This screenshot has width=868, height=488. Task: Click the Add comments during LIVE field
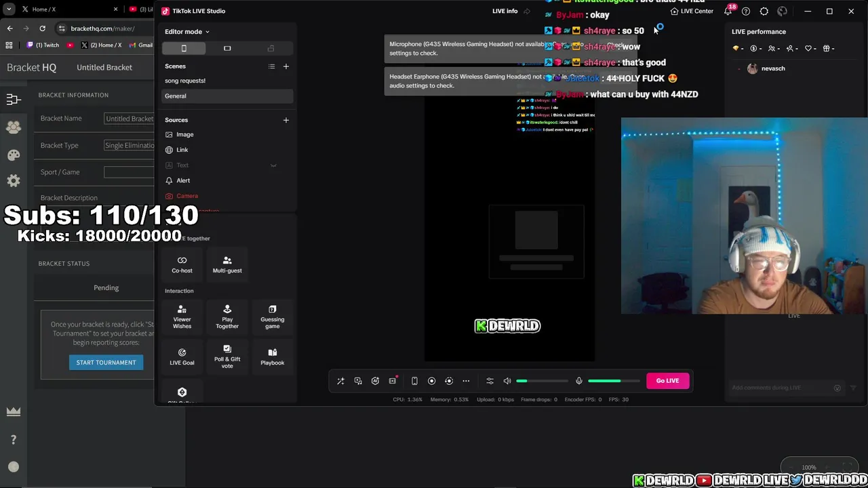780,388
